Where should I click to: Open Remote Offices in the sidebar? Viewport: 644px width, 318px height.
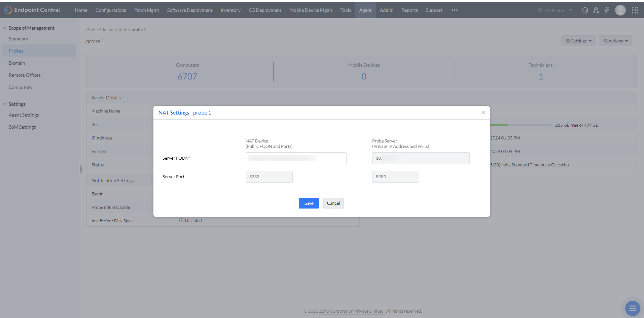click(25, 75)
